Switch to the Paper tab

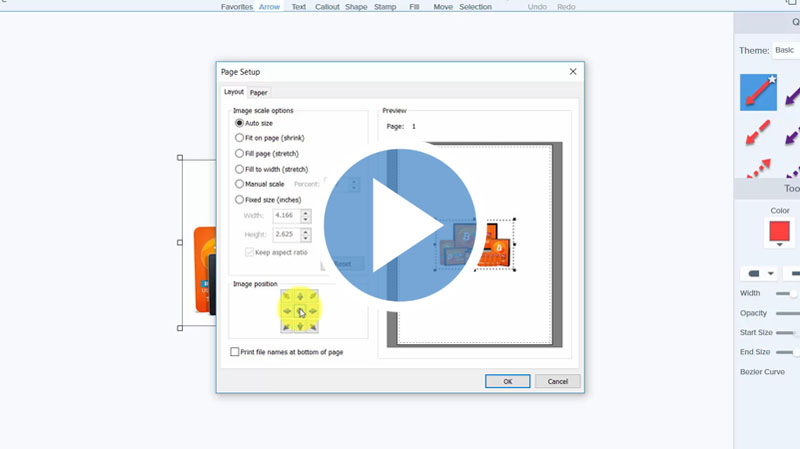click(258, 92)
